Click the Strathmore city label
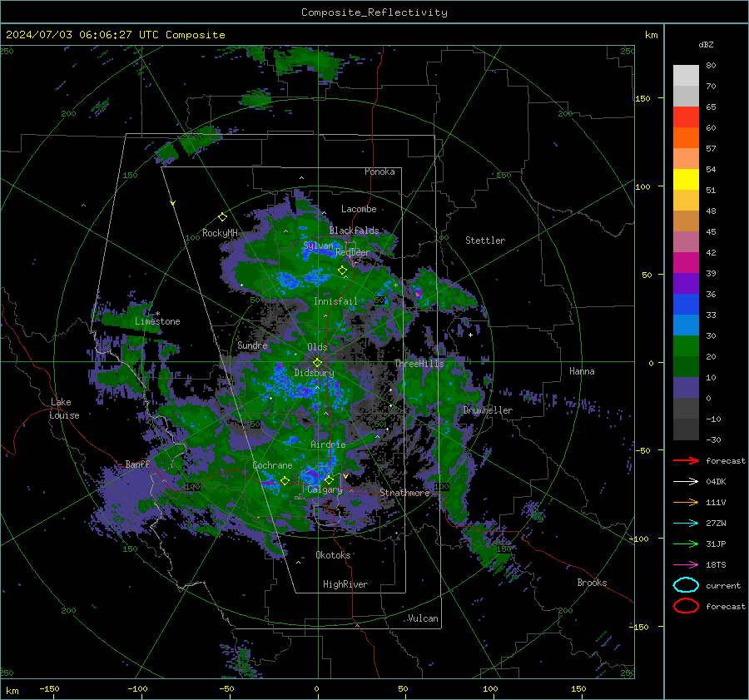Viewport: 749px width, 700px height. (404, 493)
